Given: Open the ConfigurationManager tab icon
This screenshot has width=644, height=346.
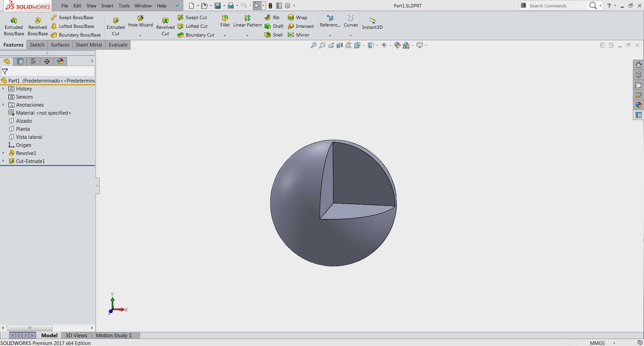Looking at the screenshot, I should [x=34, y=61].
